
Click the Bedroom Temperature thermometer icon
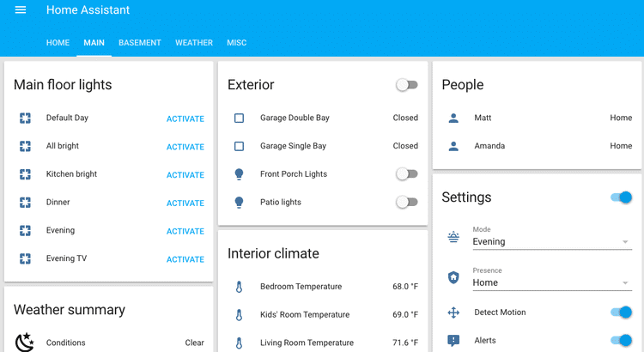239,287
